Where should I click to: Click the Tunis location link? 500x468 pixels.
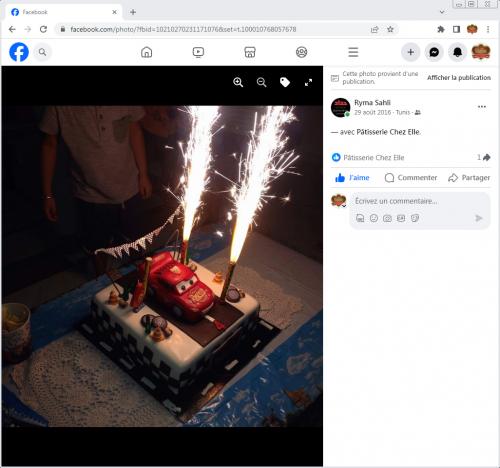[403, 113]
